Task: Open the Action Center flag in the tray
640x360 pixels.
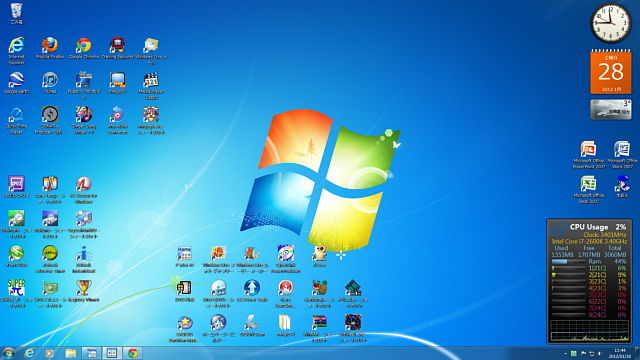Action: (x=583, y=353)
